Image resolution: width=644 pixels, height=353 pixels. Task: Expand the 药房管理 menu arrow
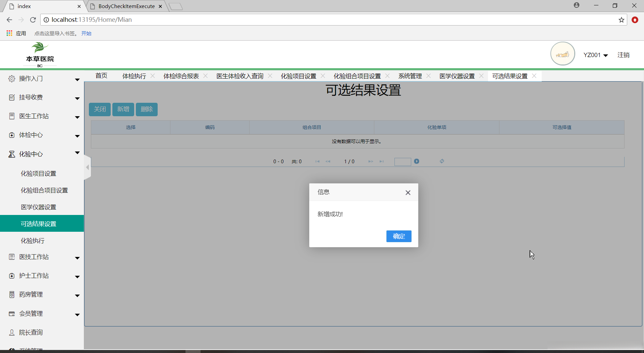point(77,296)
